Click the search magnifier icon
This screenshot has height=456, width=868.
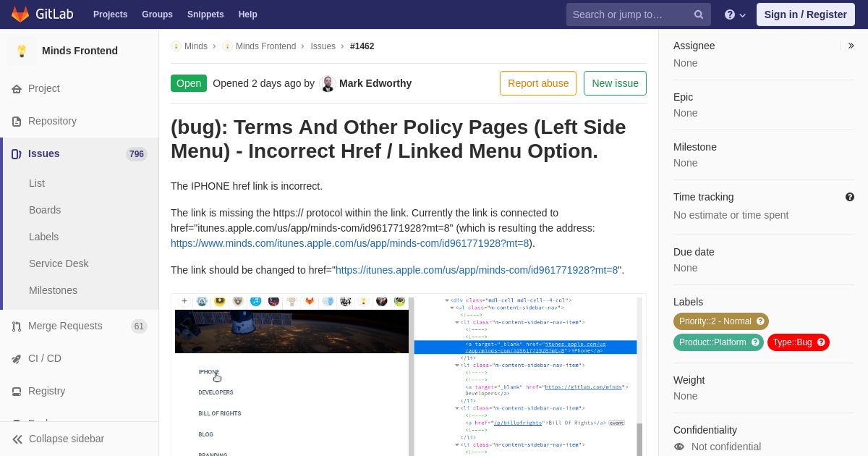pyautogui.click(x=699, y=14)
